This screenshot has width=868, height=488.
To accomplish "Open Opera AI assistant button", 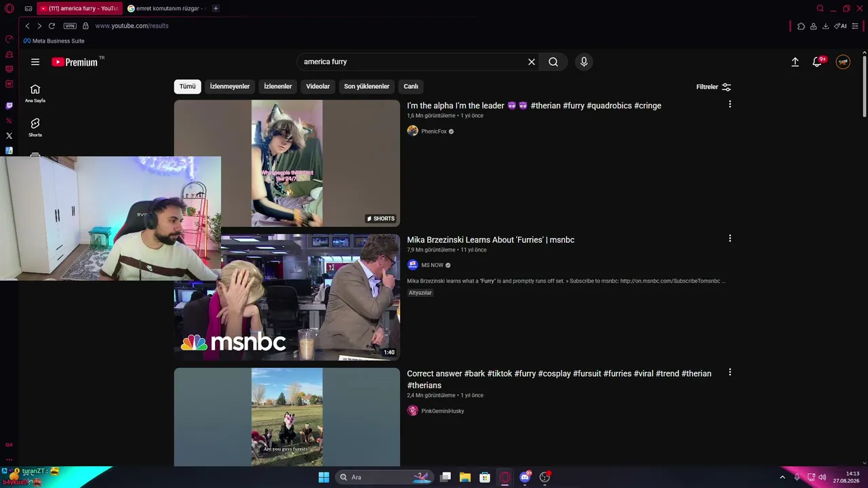I will pos(840,26).
